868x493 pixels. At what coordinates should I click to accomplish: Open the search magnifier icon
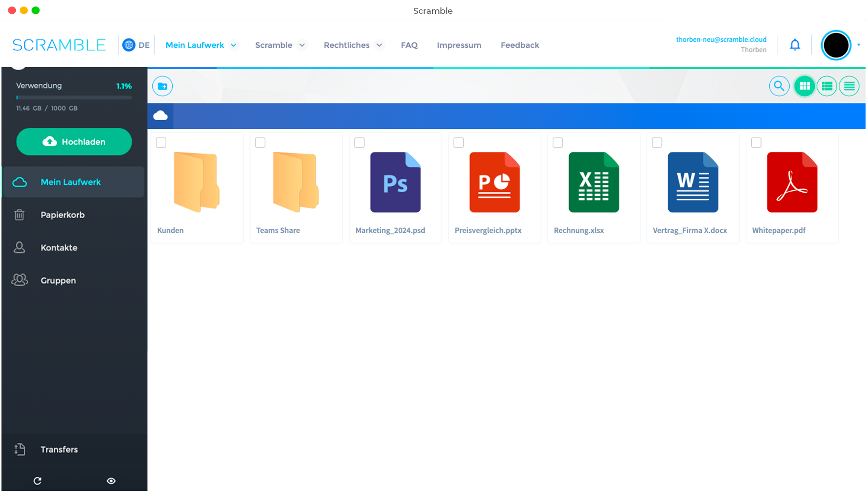coord(779,86)
